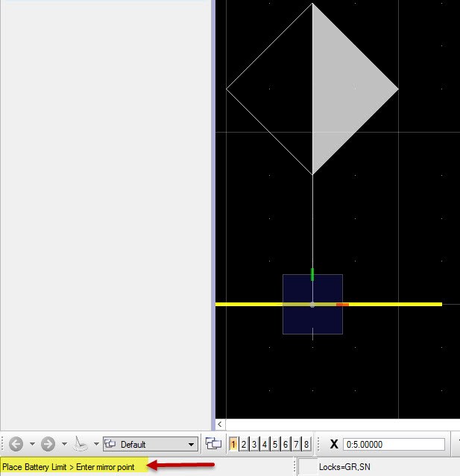Toggle view window 4

265,445
